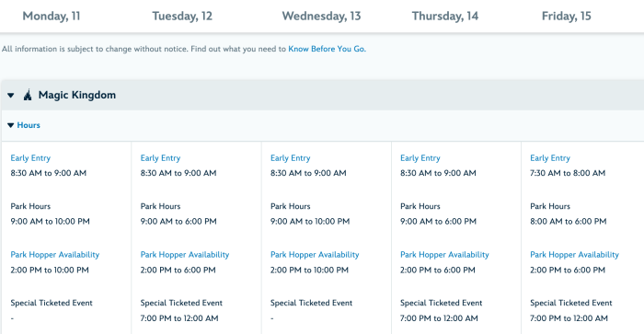Collapse the Magic Kingdom section arrow
This screenshot has width=644, height=334.
[x=11, y=96]
